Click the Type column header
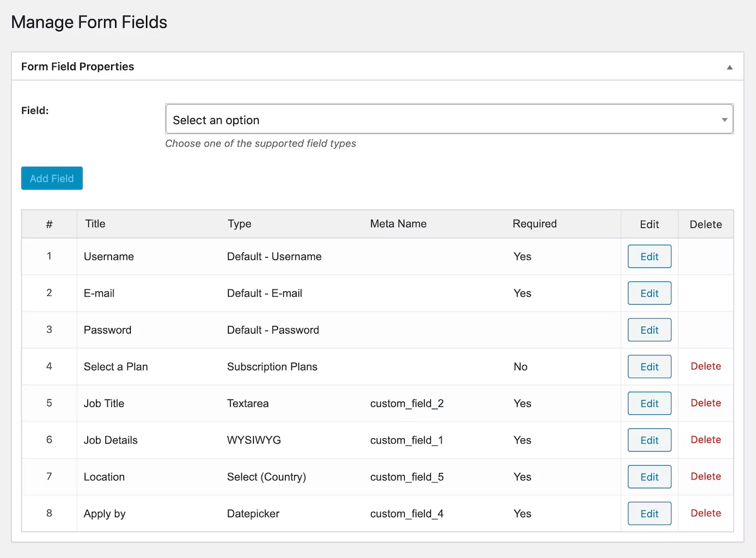This screenshot has height=558, width=756. click(240, 224)
